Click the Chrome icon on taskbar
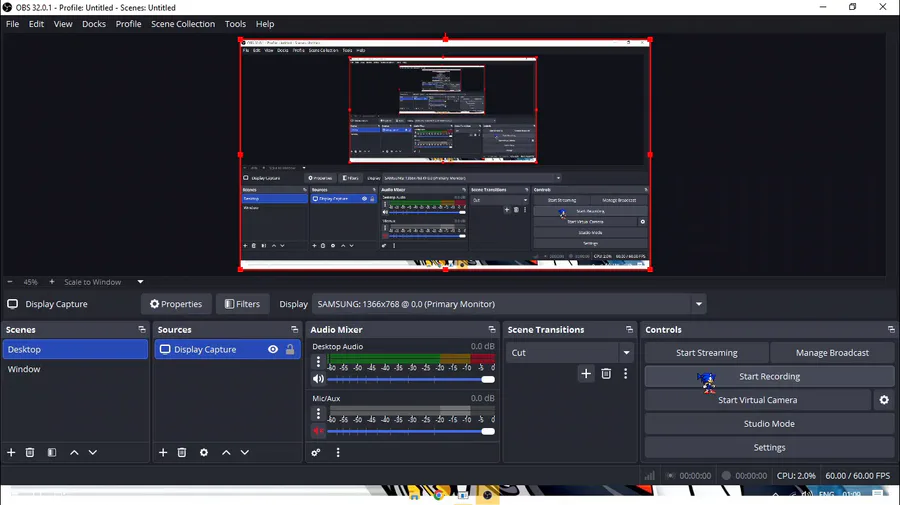 click(439, 495)
